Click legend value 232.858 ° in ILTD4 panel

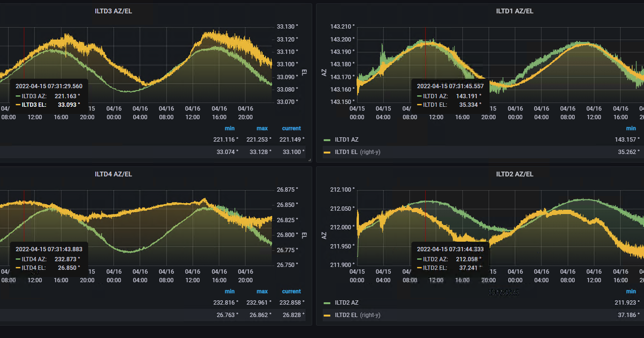291,303
